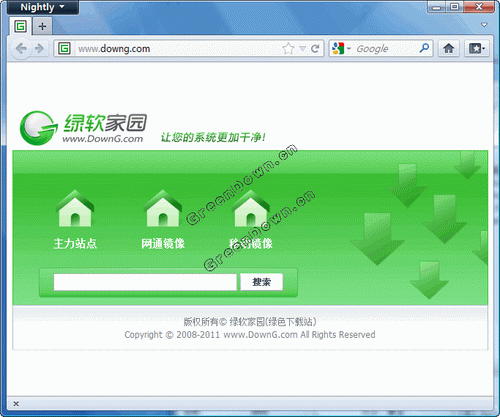
Task: Click the site search text field
Action: [145, 282]
